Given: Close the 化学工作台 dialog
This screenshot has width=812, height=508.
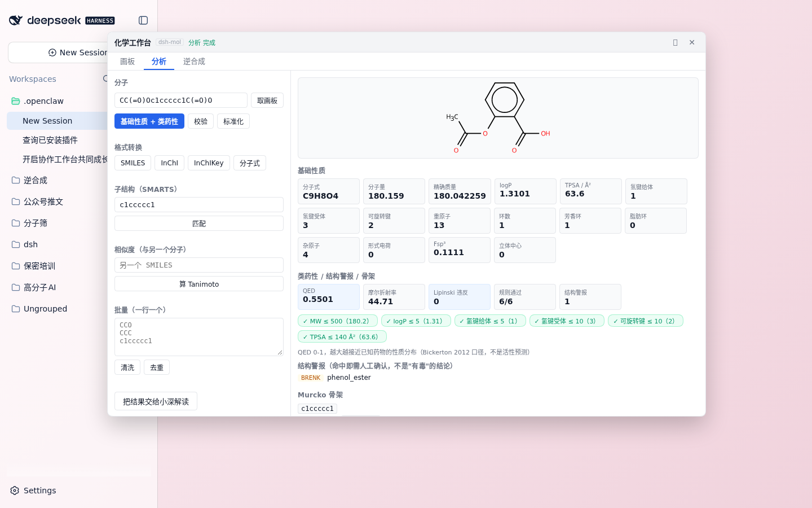Looking at the screenshot, I should tap(692, 42).
